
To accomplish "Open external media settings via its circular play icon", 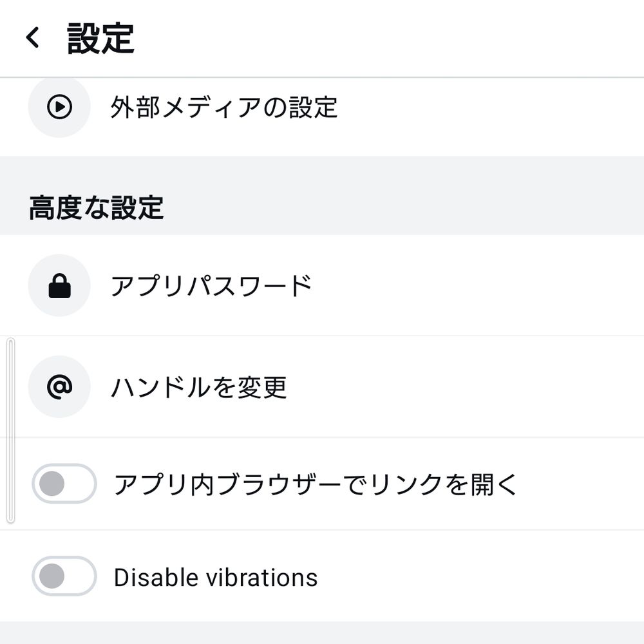I will click(59, 108).
